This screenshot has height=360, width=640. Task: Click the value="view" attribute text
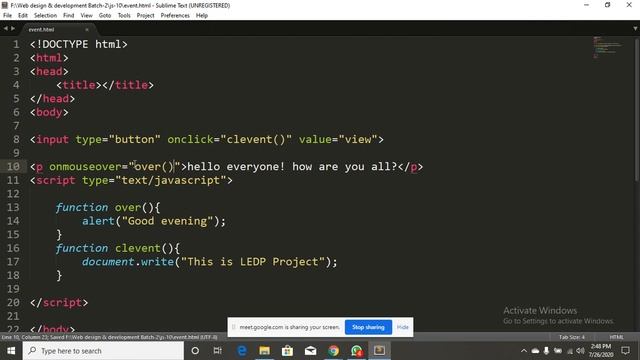(x=338, y=140)
